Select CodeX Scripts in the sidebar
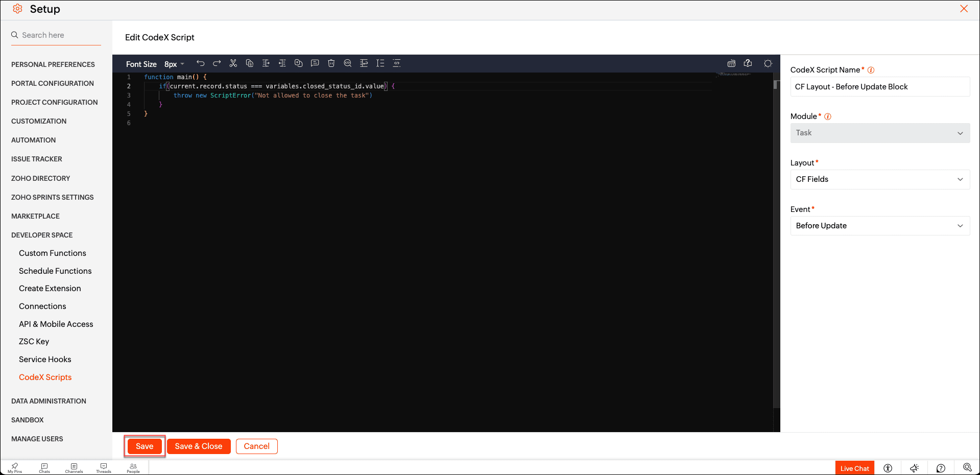Viewport: 980px width, 475px height. pyautogui.click(x=45, y=377)
